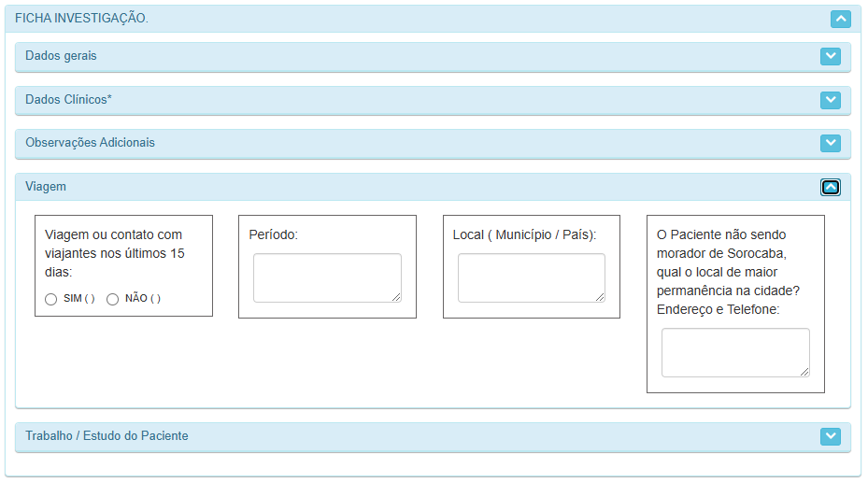The image size is (868, 482).
Task: Select the NÃO radio button
Action: tap(113, 299)
